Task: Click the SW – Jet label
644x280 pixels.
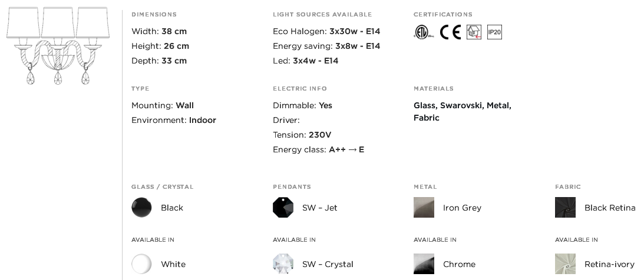Action: pos(319,208)
